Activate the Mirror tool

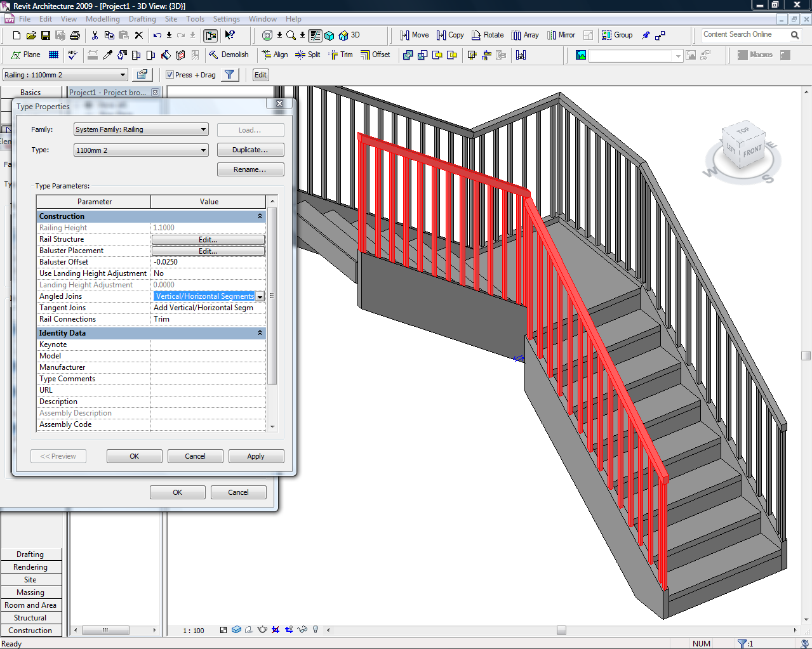(x=561, y=35)
